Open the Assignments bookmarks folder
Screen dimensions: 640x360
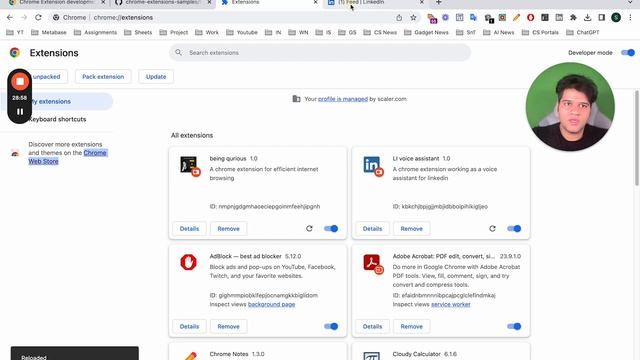tap(95, 32)
